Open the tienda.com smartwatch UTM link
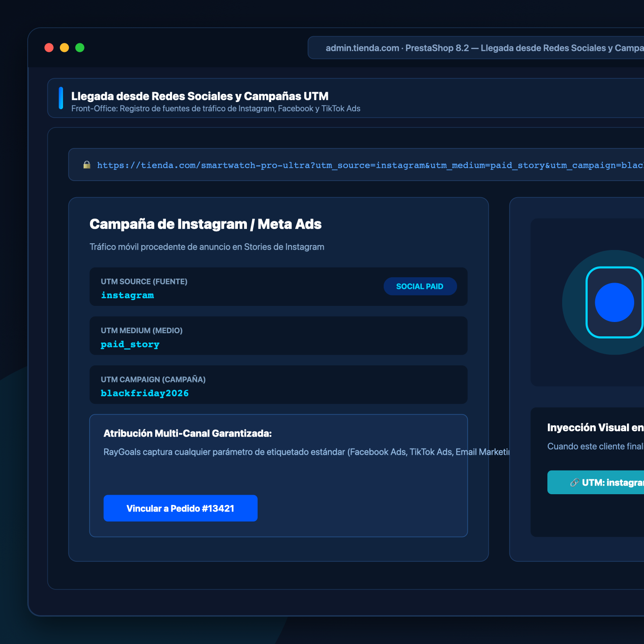The width and height of the screenshot is (644, 644). (x=370, y=165)
